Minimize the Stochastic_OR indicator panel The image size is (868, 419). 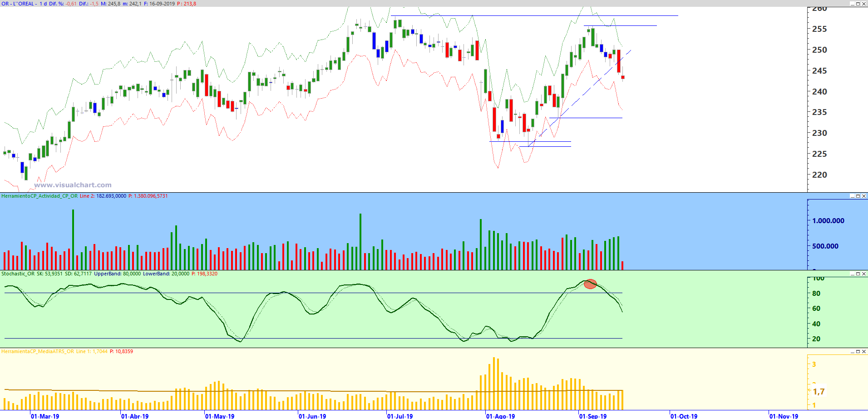click(852, 274)
